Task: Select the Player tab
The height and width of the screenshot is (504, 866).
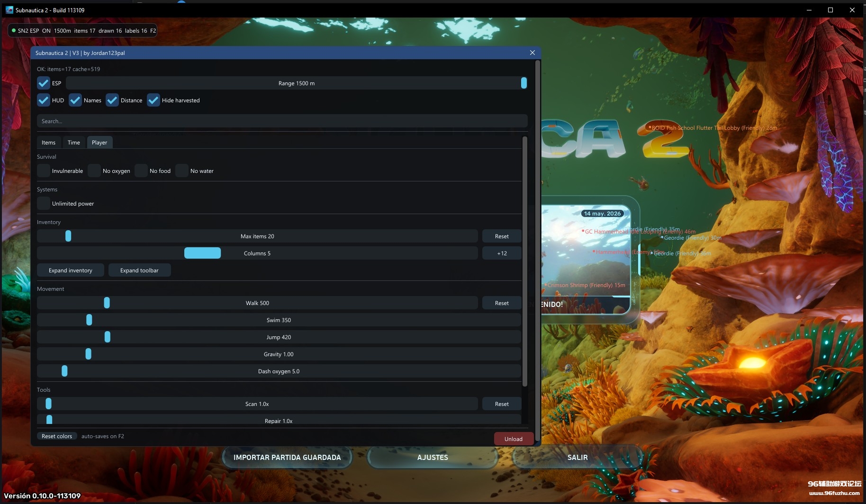Action: pos(99,143)
